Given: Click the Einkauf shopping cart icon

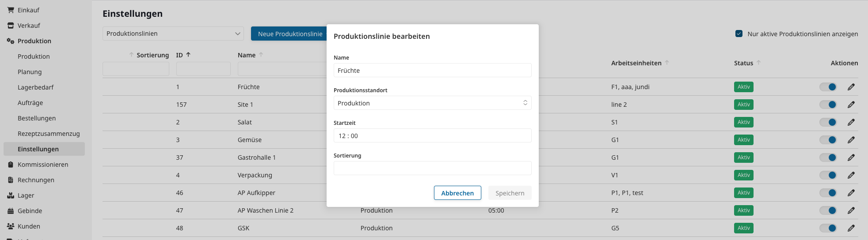Looking at the screenshot, I should pos(11,10).
